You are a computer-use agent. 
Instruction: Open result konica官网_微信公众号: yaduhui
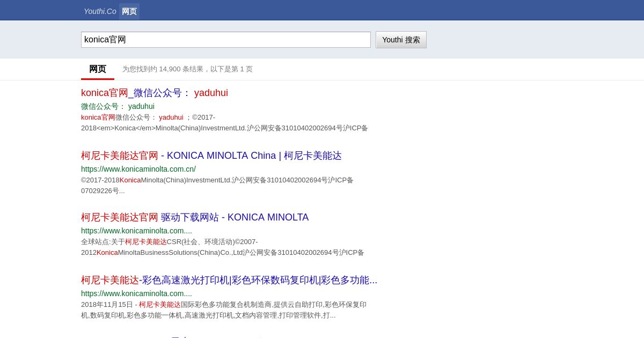155,93
